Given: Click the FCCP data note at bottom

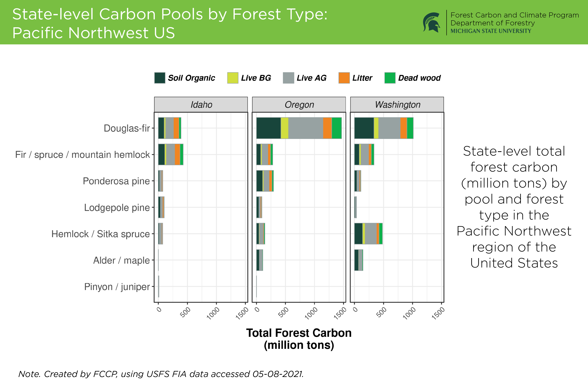Looking at the screenshot, I should [x=161, y=374].
